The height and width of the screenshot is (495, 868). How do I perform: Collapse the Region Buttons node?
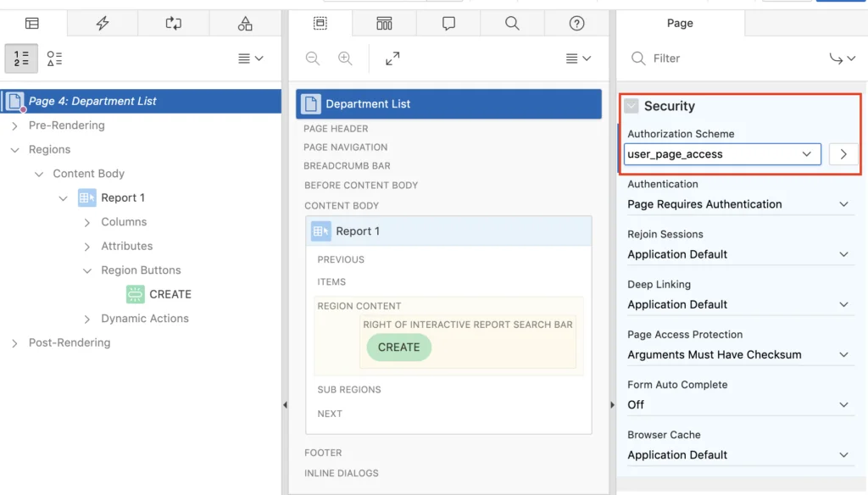[x=87, y=270]
